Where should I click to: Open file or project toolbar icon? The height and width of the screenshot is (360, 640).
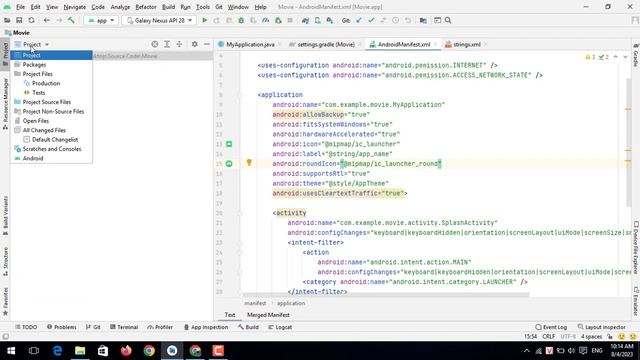(7, 20)
